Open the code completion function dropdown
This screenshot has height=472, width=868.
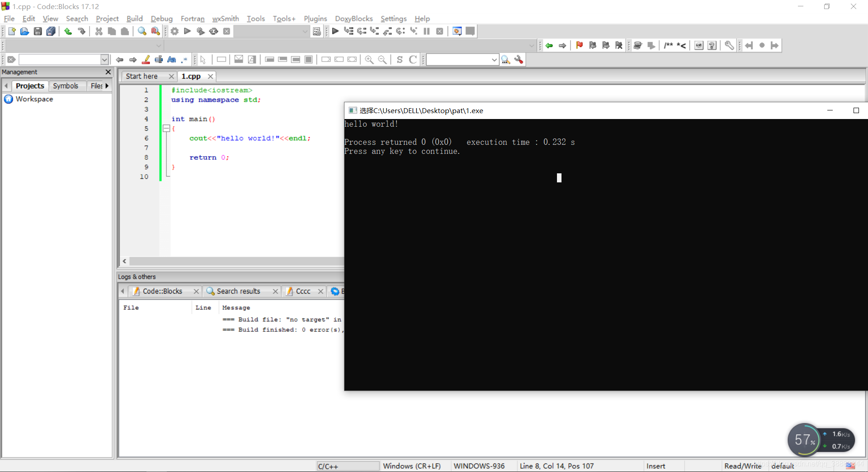click(x=532, y=45)
